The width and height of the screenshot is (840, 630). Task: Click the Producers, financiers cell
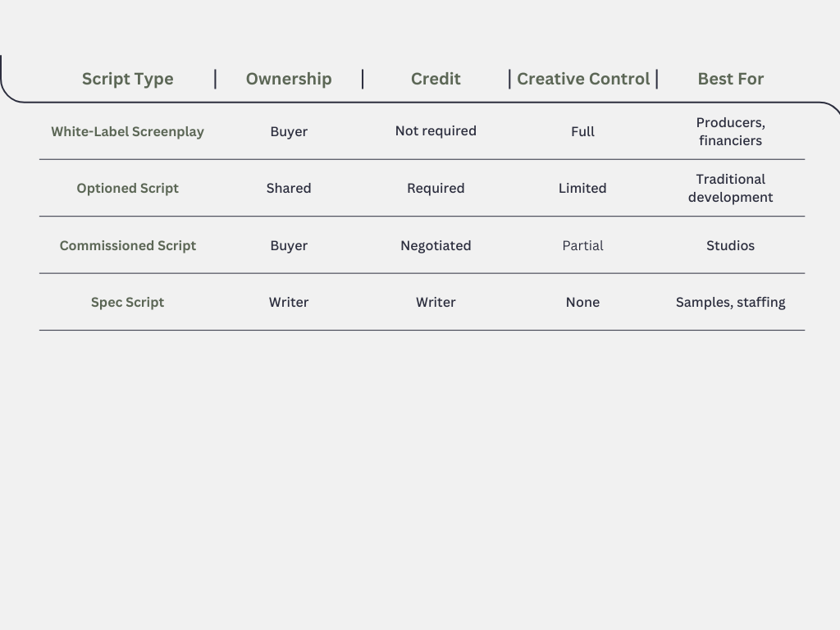[730, 131]
